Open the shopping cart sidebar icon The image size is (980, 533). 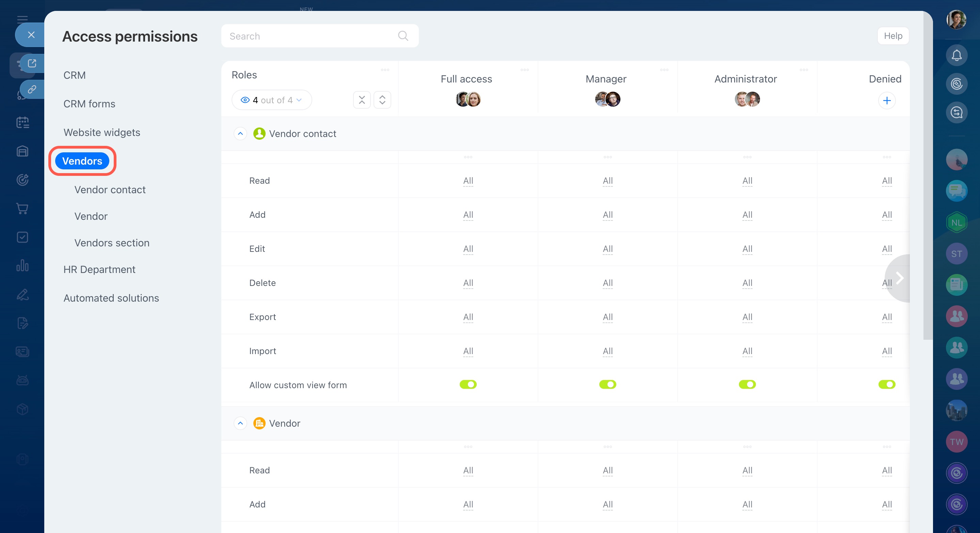click(22, 209)
